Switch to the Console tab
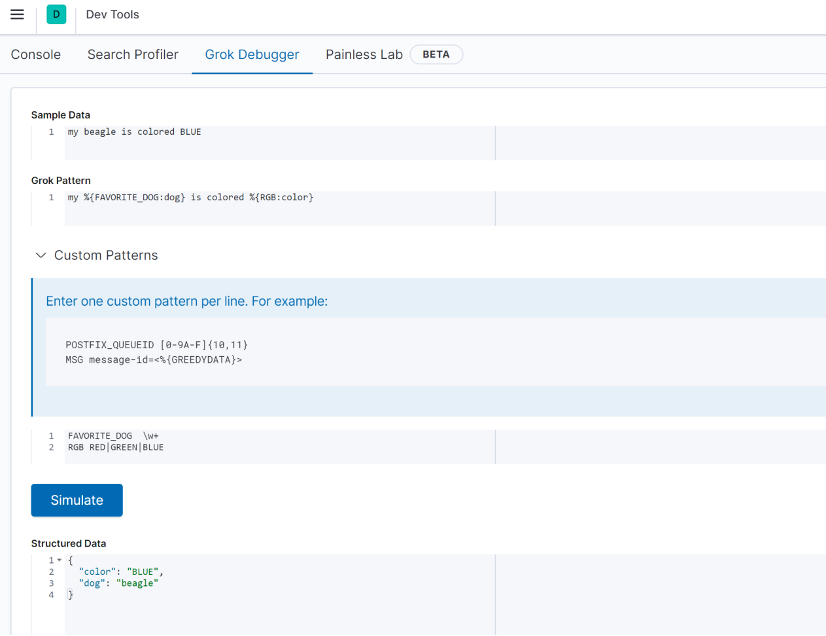 coord(36,54)
